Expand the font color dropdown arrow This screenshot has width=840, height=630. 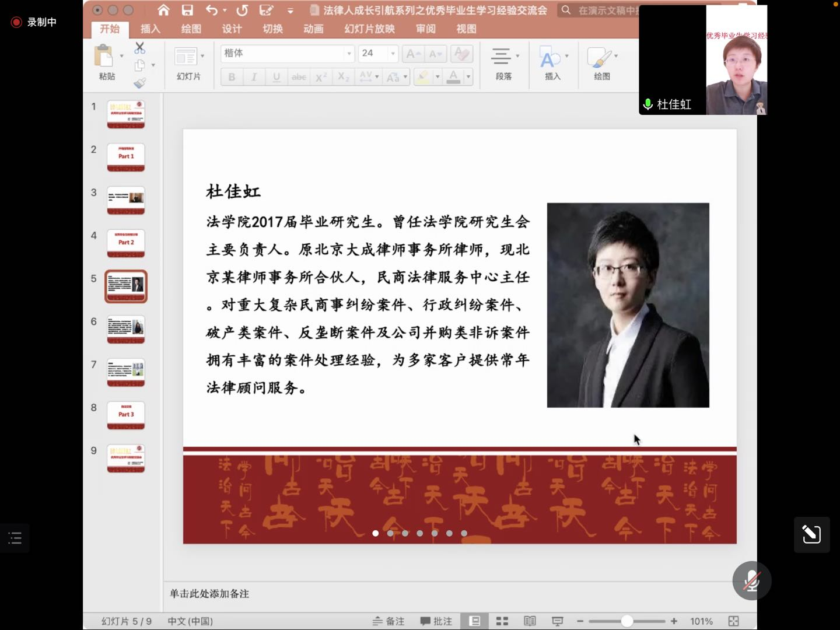click(x=468, y=77)
